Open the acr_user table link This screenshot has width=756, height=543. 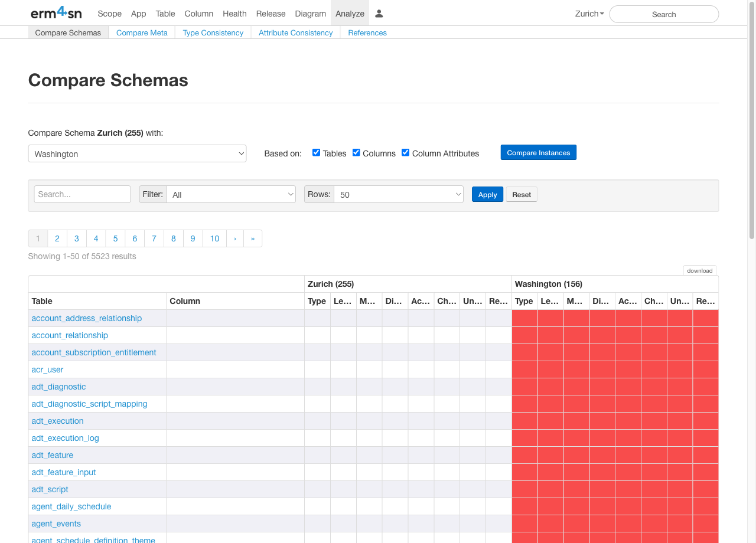click(x=47, y=369)
